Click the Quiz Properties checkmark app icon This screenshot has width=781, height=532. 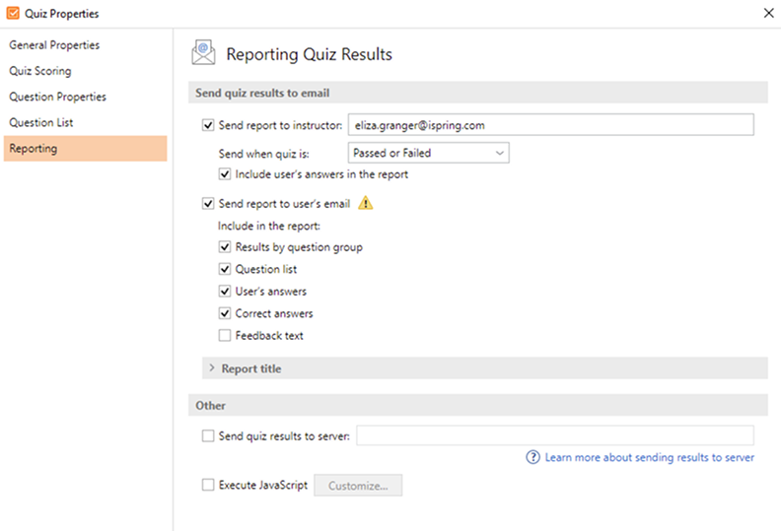pos(13,13)
